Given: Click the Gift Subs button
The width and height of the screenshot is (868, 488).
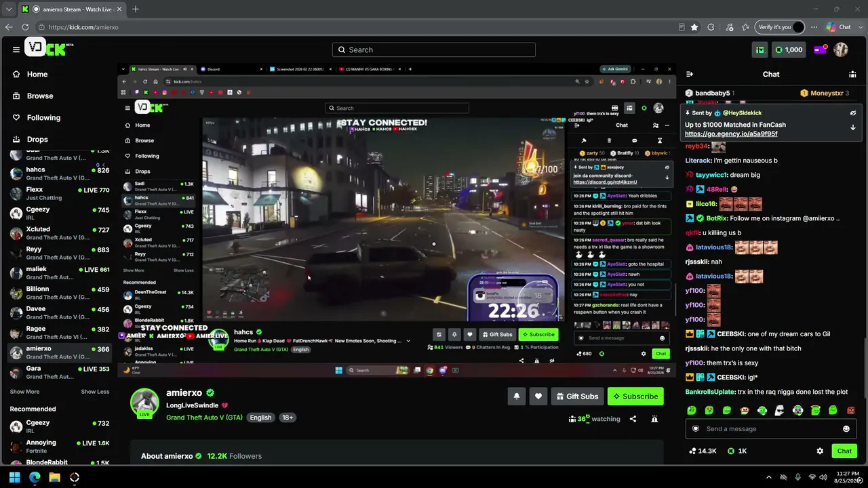Looking at the screenshot, I should pos(576,396).
